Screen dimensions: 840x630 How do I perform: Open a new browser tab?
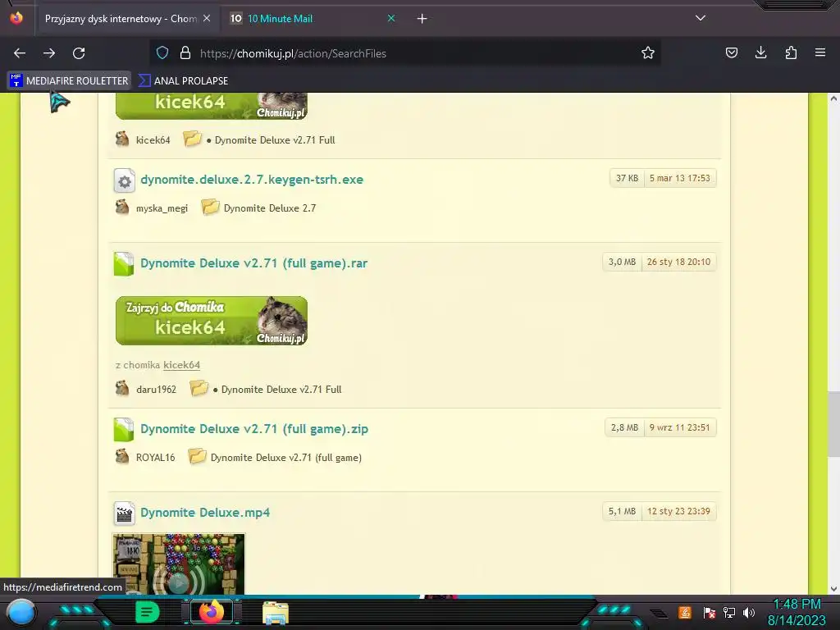coord(422,19)
